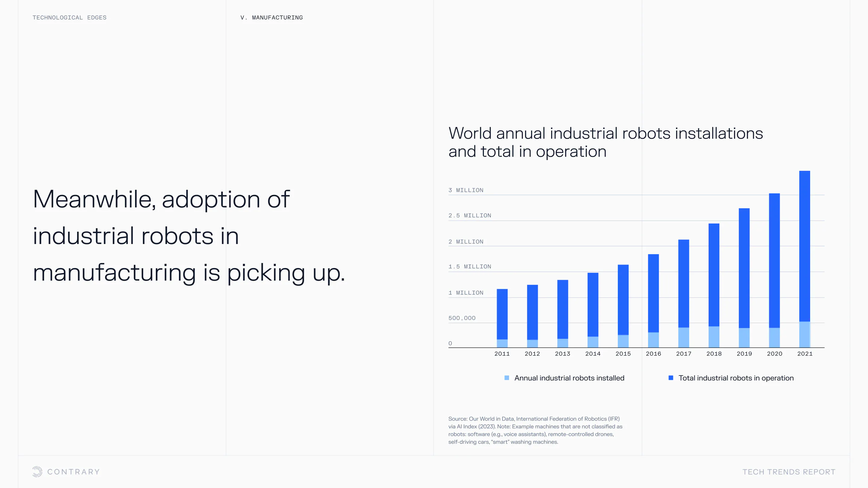Click the Total industrial robots in operation label
Screen dimensions: 868x488
(736, 378)
